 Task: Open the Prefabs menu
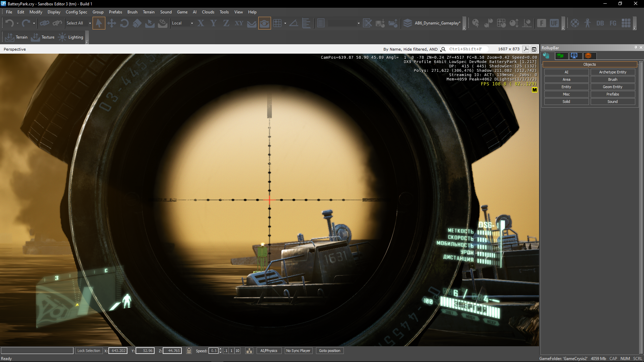click(115, 12)
